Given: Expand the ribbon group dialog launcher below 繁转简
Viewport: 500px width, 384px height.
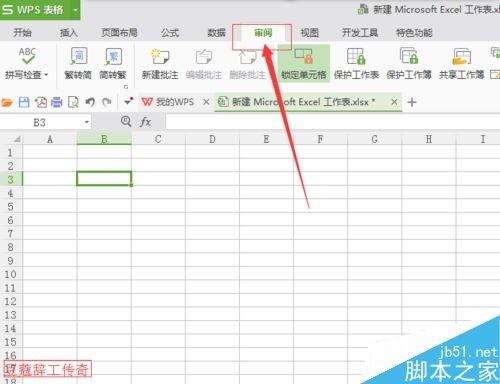Looking at the screenshot, I should [126, 87].
